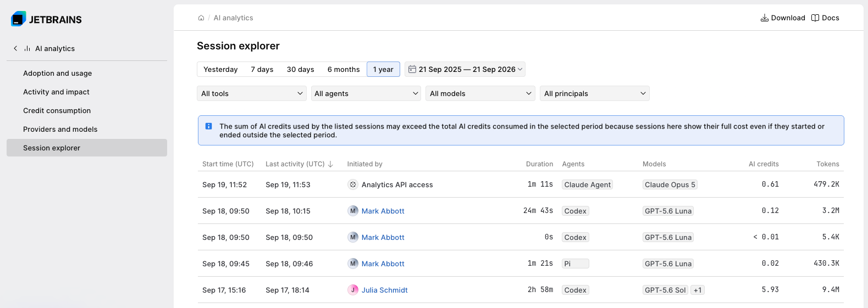Click GPT-5.6 Luna tag in 24m 43s row
The width and height of the screenshot is (868, 308).
click(x=668, y=211)
